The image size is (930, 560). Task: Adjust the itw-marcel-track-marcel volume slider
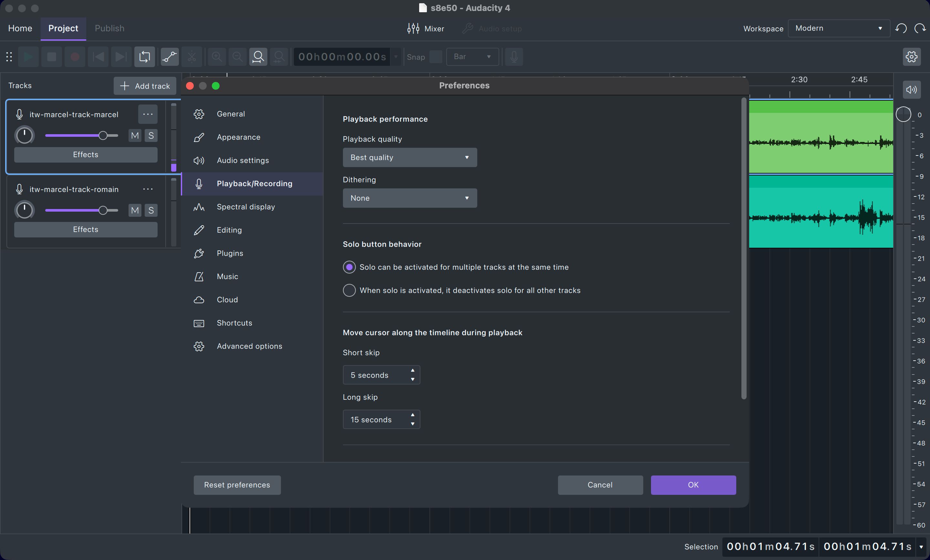[x=103, y=136]
